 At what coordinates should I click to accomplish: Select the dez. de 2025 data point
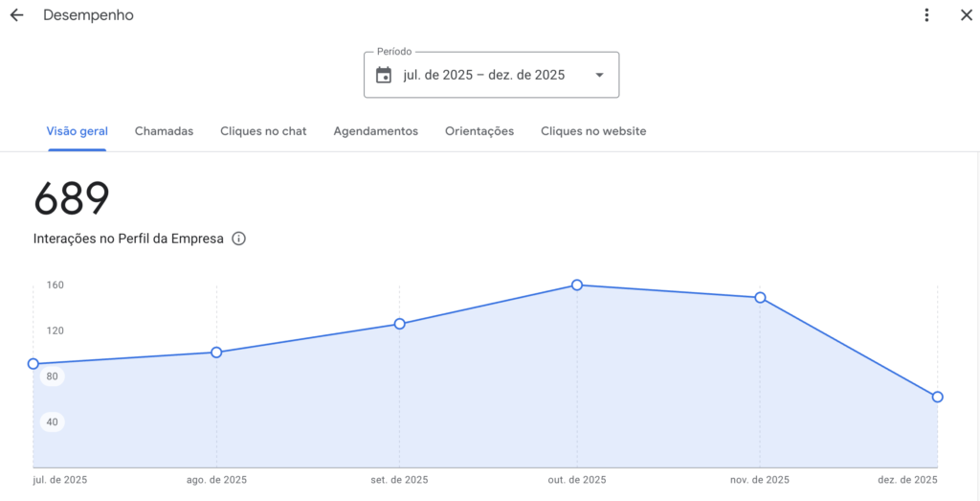[x=938, y=397]
